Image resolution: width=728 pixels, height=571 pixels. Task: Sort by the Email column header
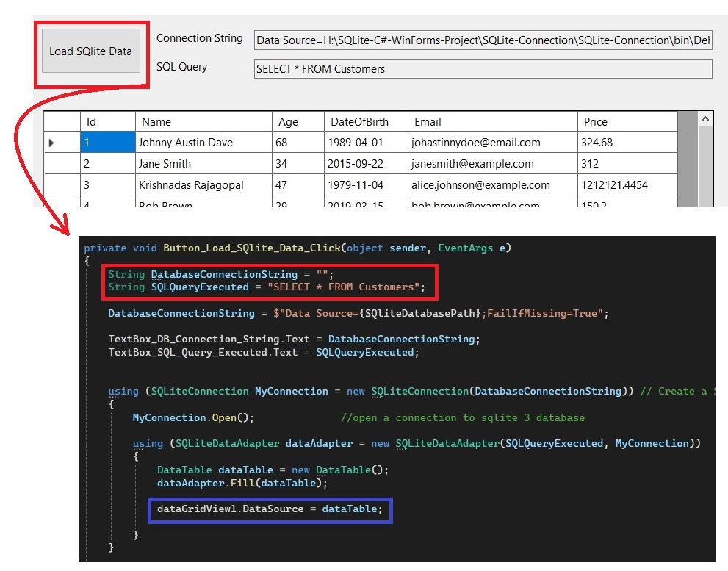pyautogui.click(x=493, y=122)
